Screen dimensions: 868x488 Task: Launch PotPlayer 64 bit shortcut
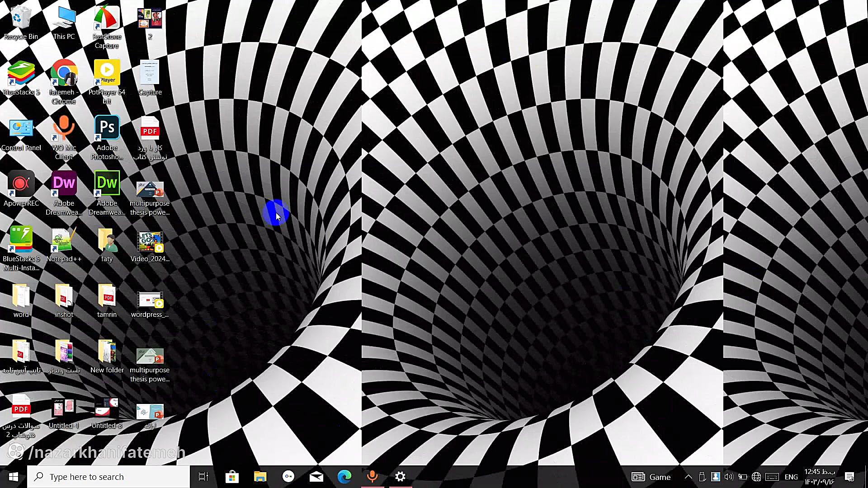(x=107, y=83)
